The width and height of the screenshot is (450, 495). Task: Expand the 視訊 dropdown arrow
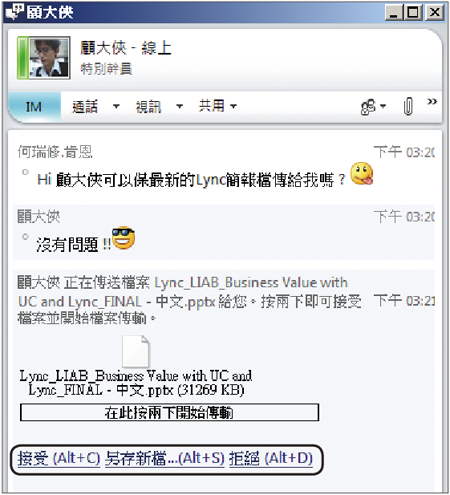(x=180, y=107)
